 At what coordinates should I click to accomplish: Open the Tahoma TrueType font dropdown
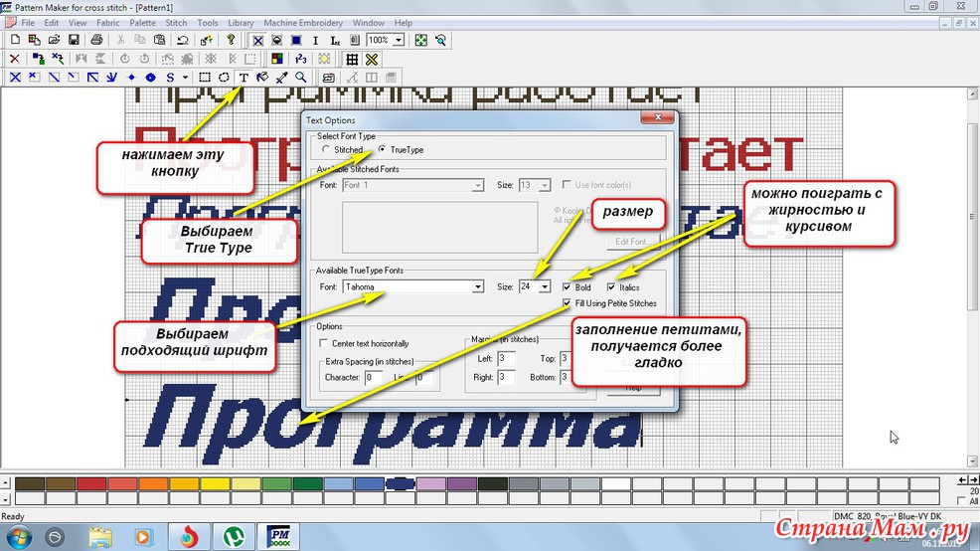pyautogui.click(x=477, y=287)
